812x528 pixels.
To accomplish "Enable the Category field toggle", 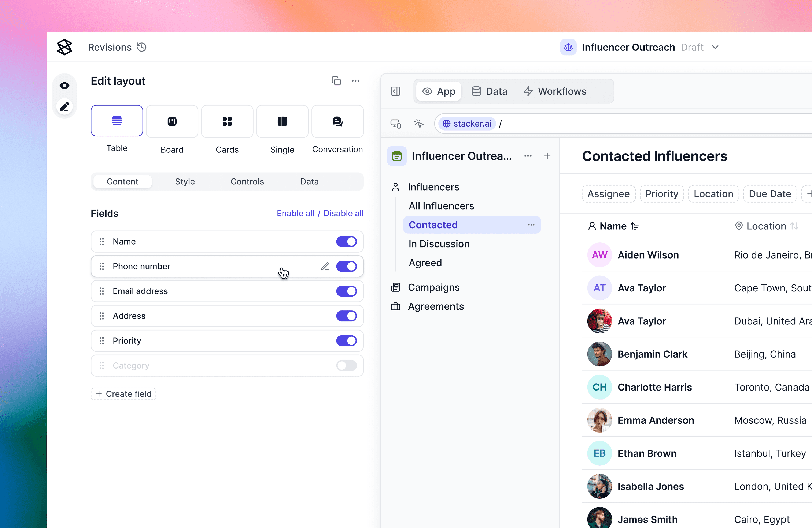I will (x=346, y=366).
